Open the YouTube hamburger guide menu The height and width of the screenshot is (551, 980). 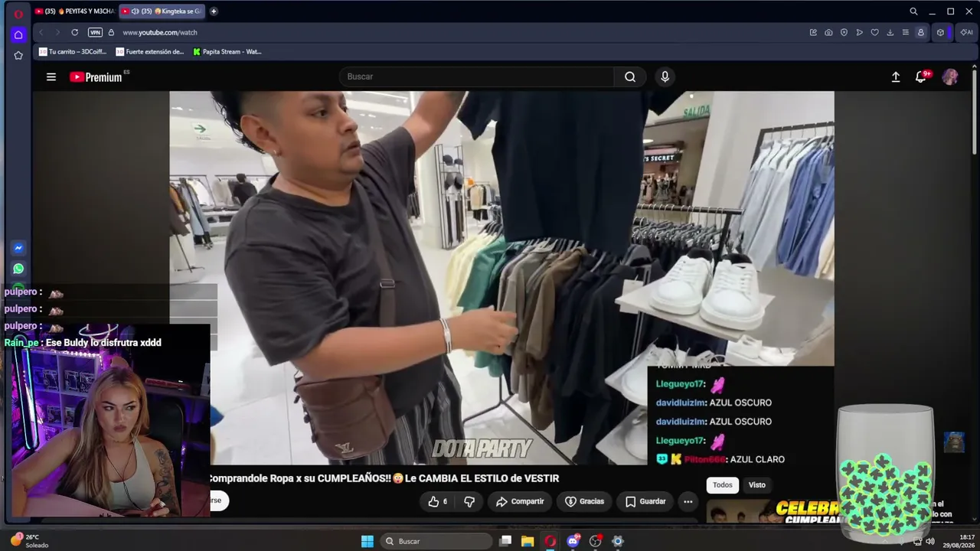(x=51, y=77)
